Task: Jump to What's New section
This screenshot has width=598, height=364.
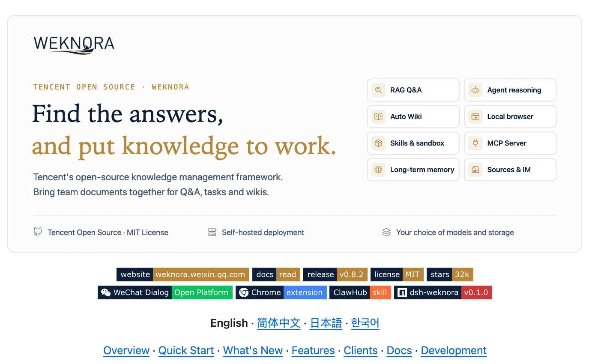Action: [x=253, y=350]
